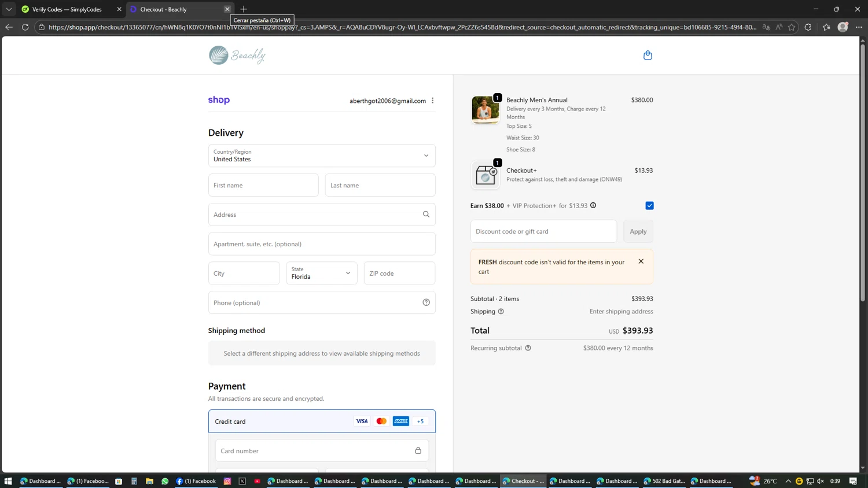Screen dimensions: 868x488
Task: Show the five more card brands
Action: 420,422
